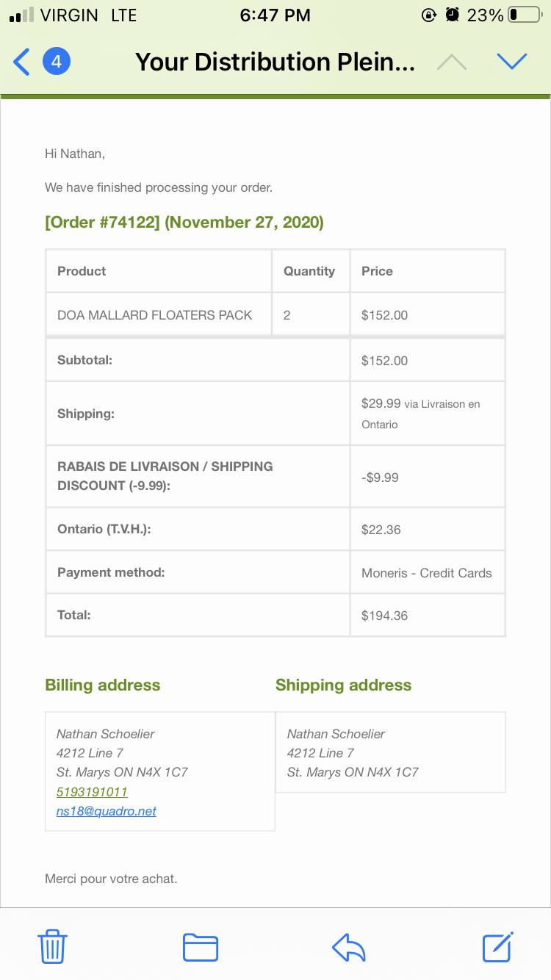
Task: Jump to next email with down arrow
Action: (512, 62)
